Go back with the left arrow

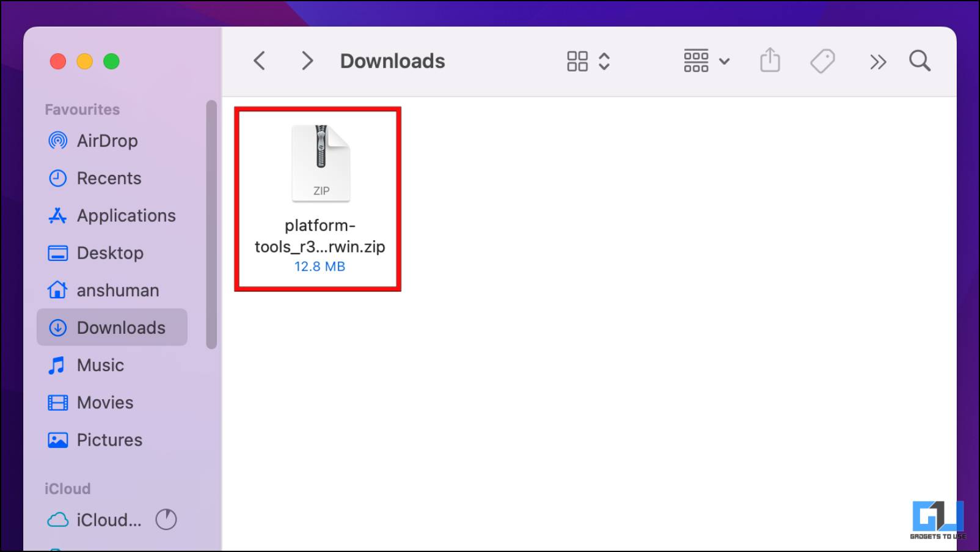click(x=259, y=61)
